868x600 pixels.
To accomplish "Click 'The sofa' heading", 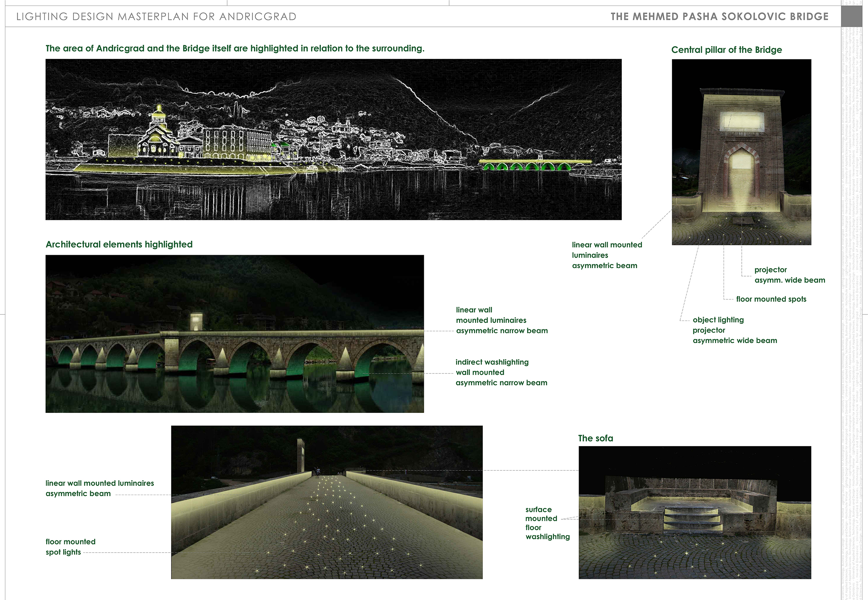I will point(595,438).
